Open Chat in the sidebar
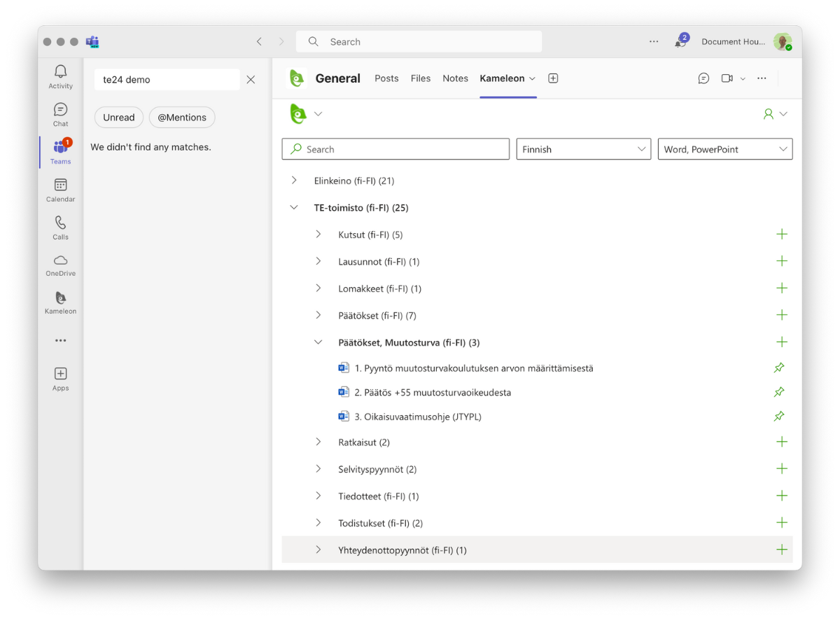Viewport: 840px width, 630px height. click(x=60, y=114)
